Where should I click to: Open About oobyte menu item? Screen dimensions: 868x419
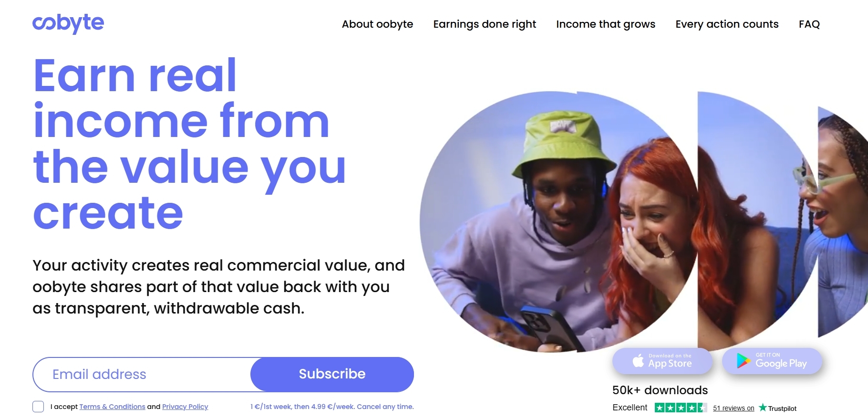377,24
